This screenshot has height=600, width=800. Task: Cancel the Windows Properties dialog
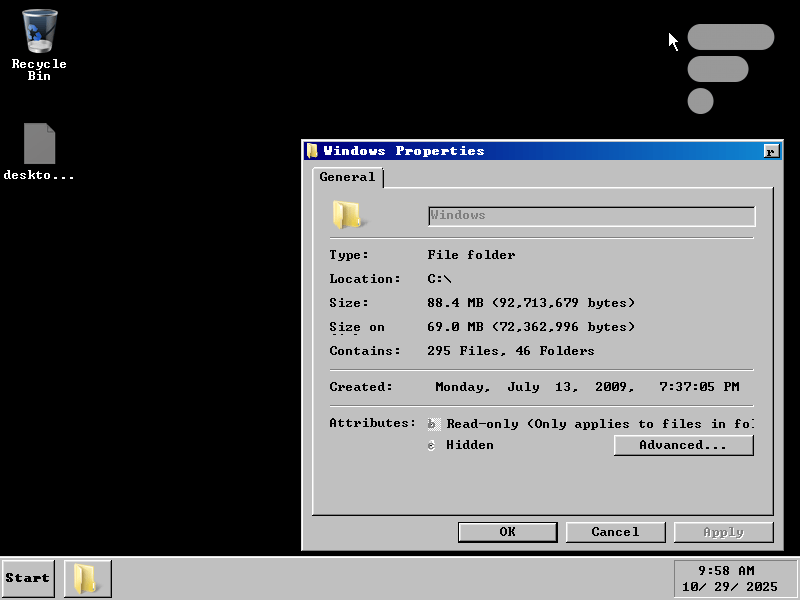coord(615,532)
